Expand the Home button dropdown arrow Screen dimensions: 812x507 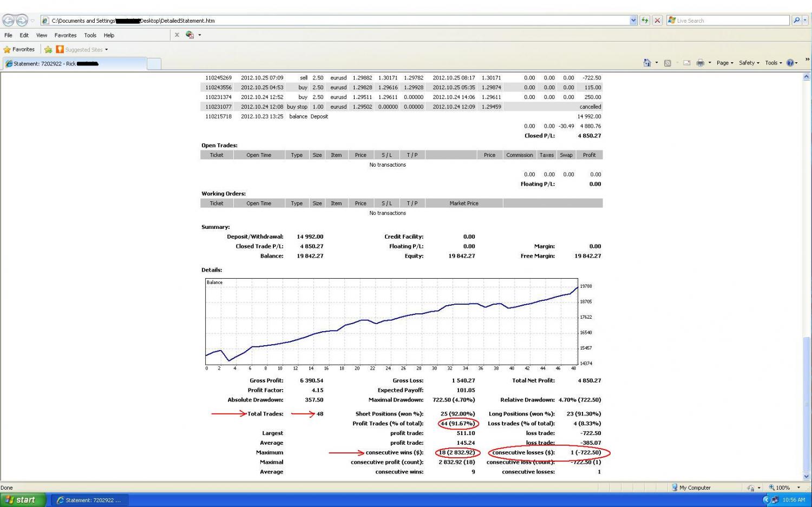pos(657,63)
